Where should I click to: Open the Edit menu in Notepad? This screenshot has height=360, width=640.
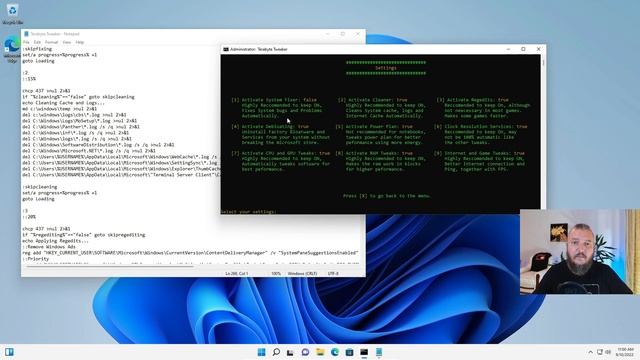tap(37, 42)
